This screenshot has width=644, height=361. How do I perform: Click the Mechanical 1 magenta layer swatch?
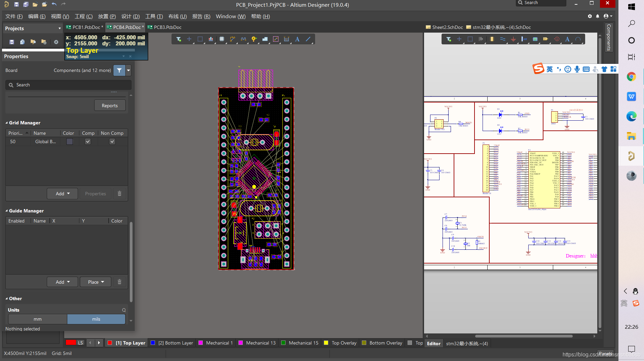point(201,343)
